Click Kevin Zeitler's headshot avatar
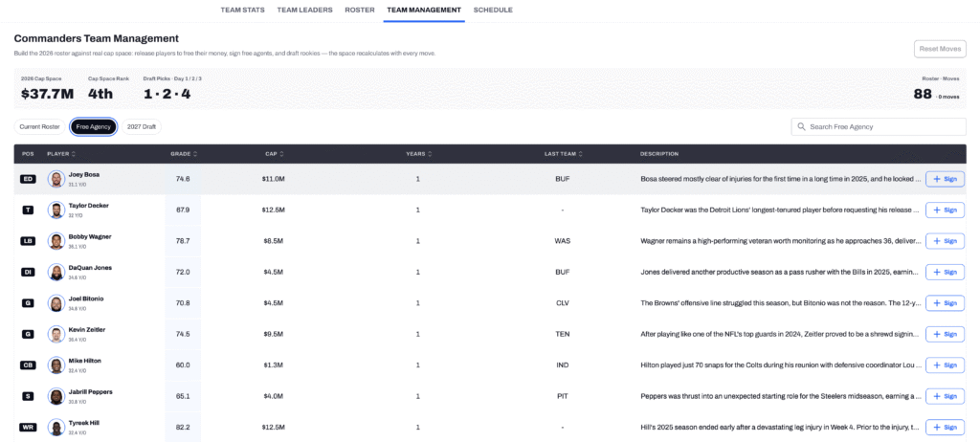 pyautogui.click(x=56, y=334)
